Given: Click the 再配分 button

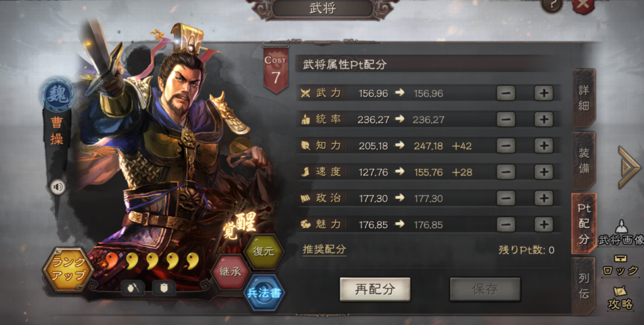Looking at the screenshot, I should coord(375,289).
